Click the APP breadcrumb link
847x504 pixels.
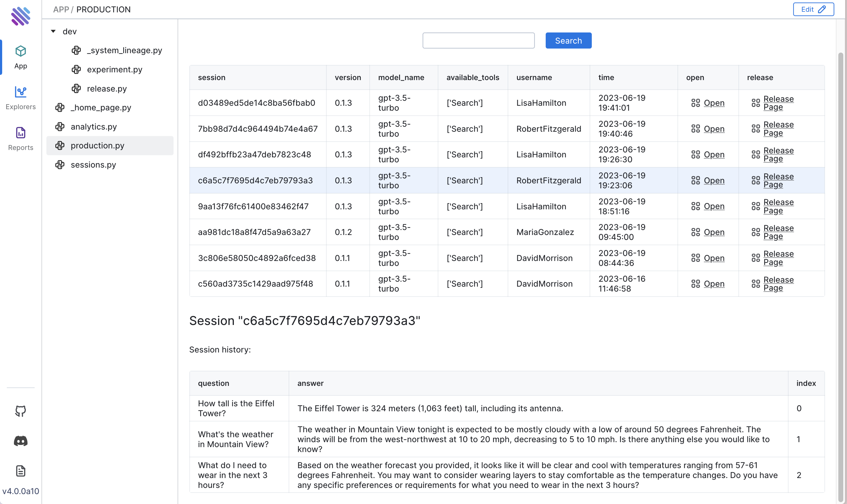coord(61,10)
